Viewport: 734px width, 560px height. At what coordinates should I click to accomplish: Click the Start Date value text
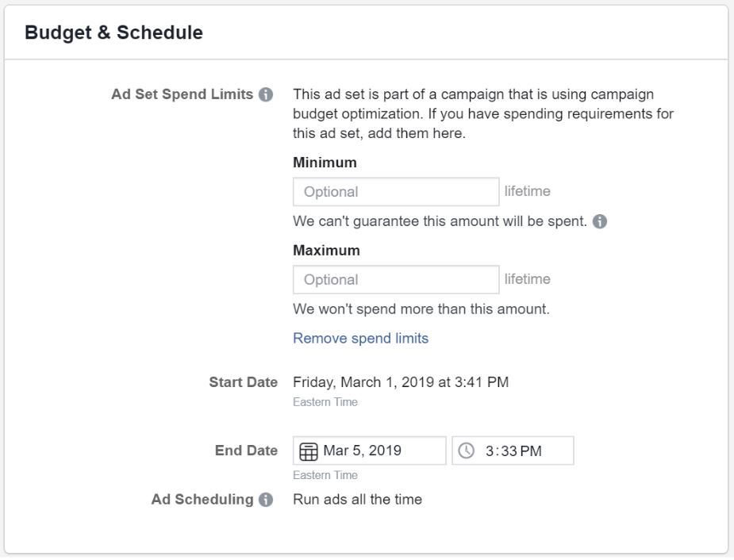click(x=401, y=382)
